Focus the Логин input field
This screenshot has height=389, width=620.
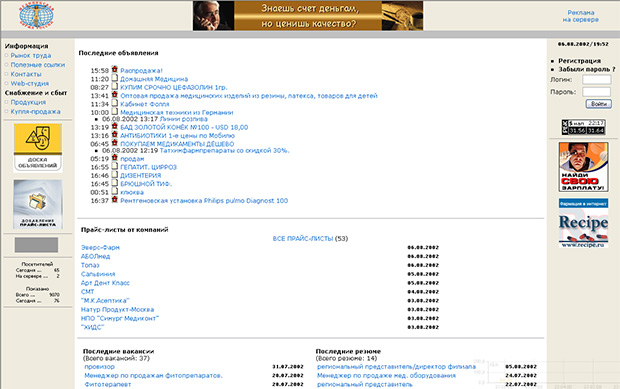click(596, 79)
